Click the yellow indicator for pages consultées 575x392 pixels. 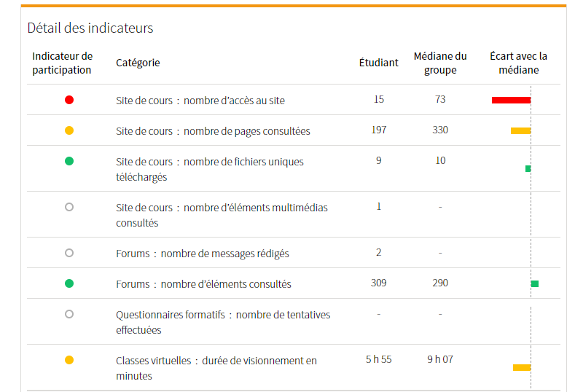(x=69, y=130)
